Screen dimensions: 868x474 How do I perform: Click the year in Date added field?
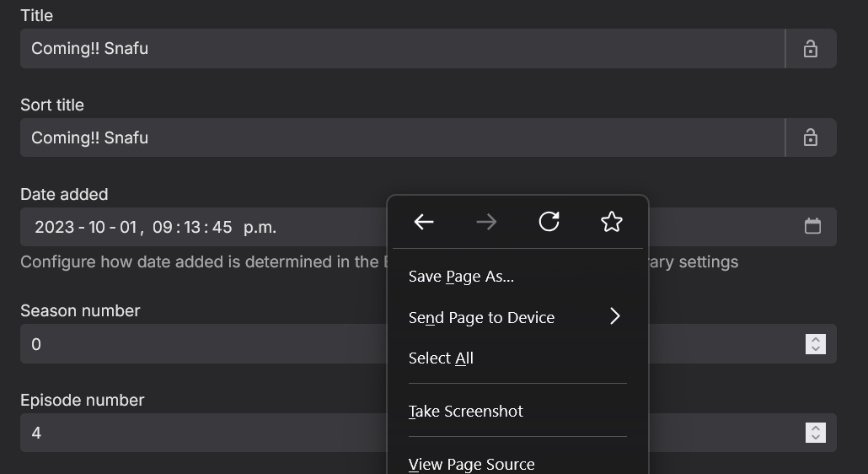click(x=54, y=227)
